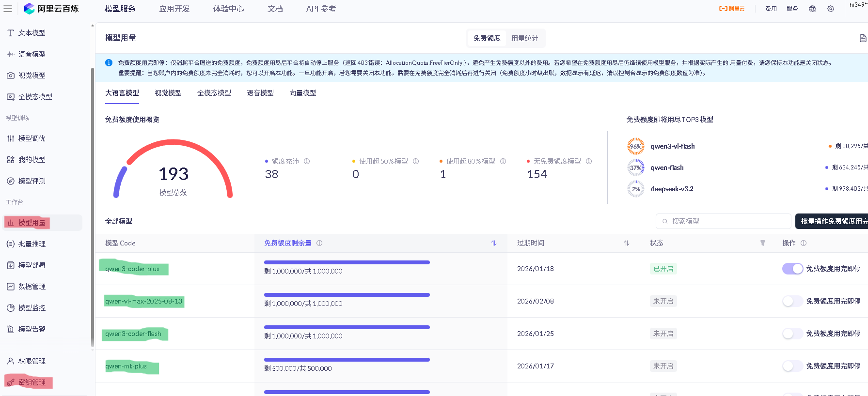
Task: Open 全模态模型 in sidebar
Action: (35, 97)
